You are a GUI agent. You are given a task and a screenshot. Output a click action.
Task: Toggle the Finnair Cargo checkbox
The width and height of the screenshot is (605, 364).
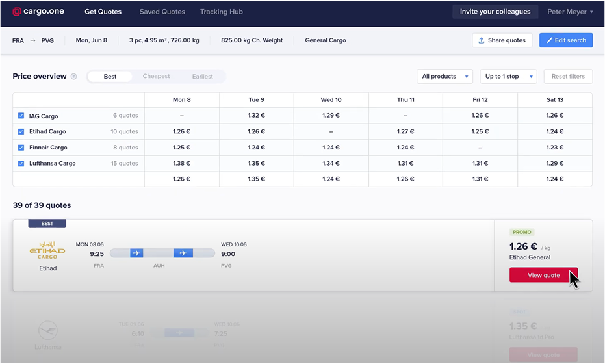coord(21,148)
